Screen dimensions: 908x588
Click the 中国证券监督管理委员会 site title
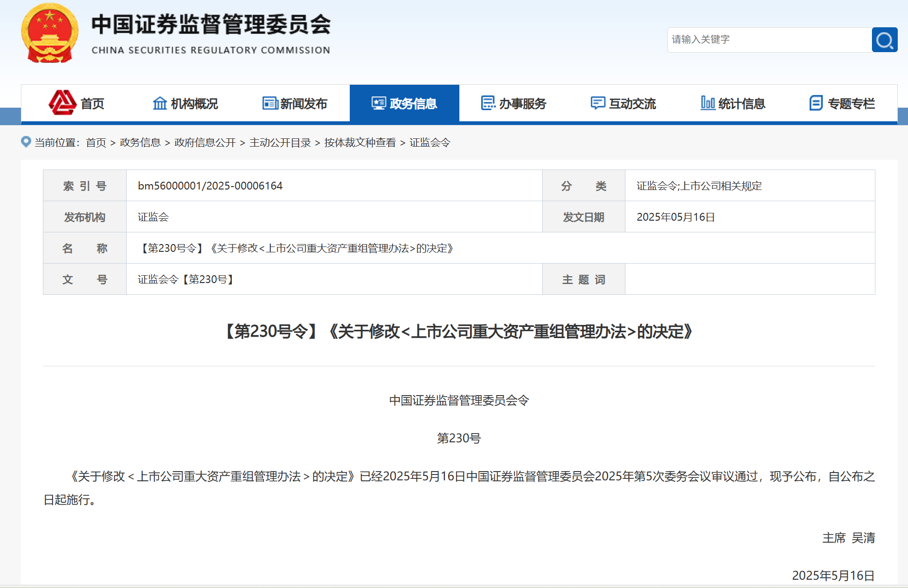211,24
